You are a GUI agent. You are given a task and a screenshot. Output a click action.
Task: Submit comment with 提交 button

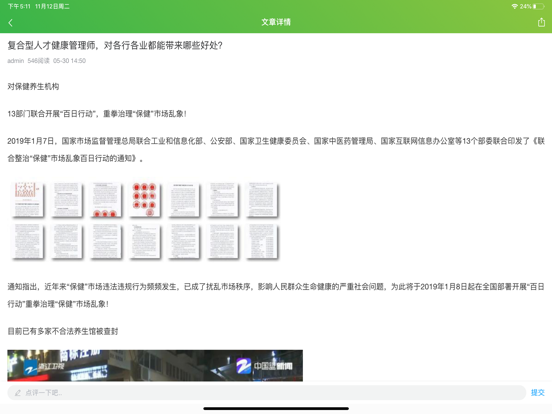coord(538,393)
